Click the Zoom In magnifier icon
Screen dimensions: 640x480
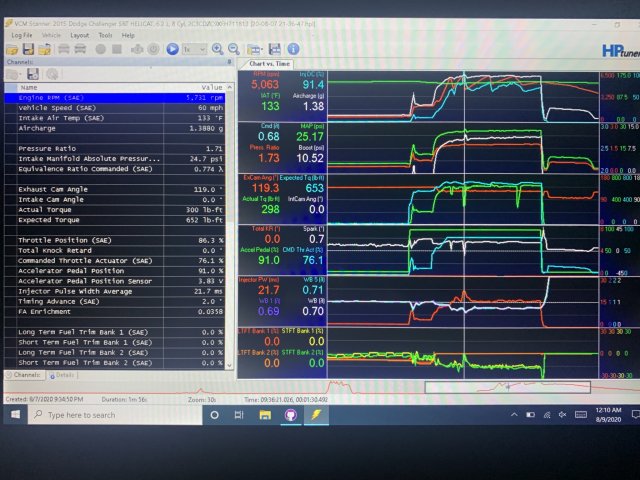pos(217,49)
